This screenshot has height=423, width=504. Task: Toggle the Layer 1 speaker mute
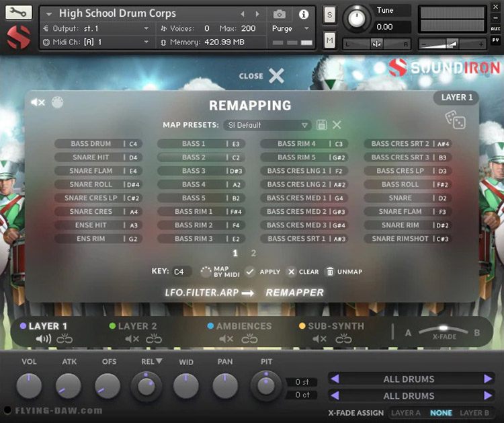coord(43,339)
